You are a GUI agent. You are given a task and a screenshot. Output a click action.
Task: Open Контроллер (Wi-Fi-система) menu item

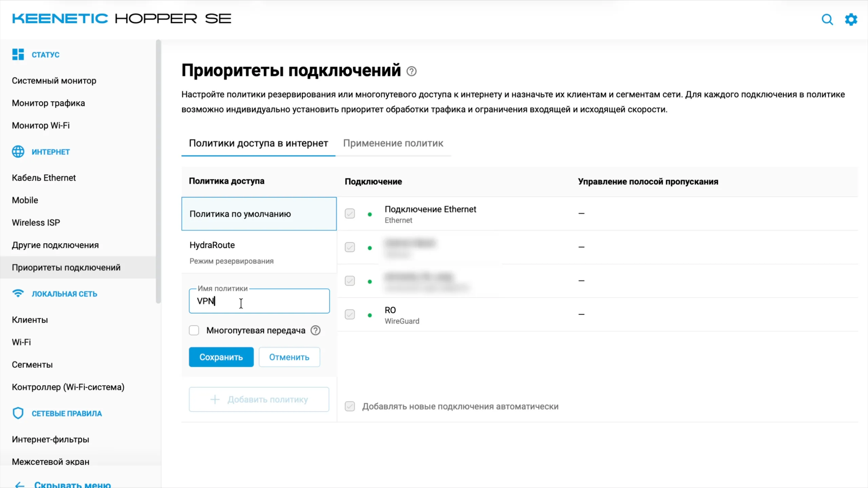click(68, 387)
